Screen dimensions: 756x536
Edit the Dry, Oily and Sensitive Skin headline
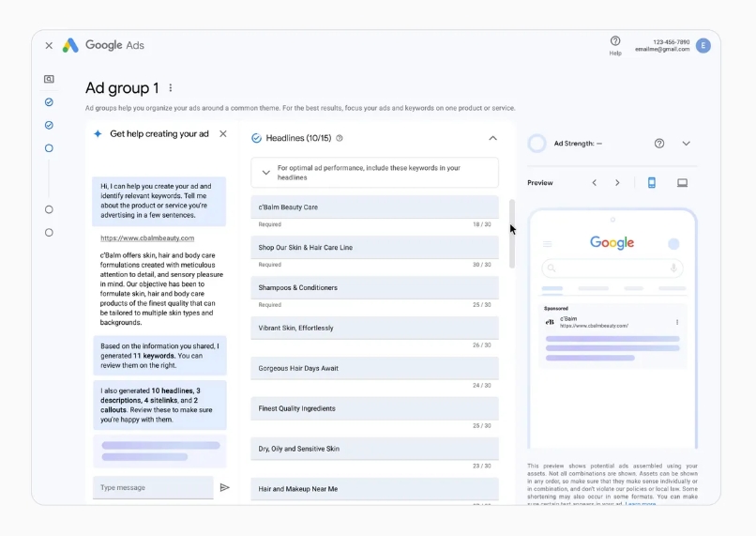coord(374,449)
